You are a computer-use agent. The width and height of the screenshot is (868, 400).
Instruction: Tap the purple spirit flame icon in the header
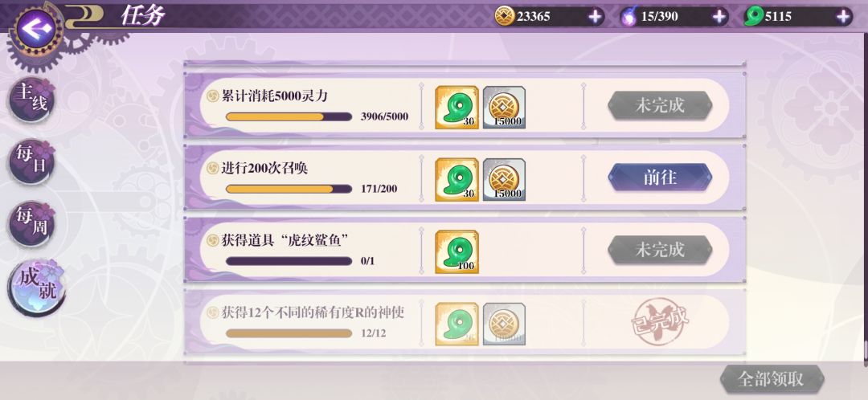[628, 17]
